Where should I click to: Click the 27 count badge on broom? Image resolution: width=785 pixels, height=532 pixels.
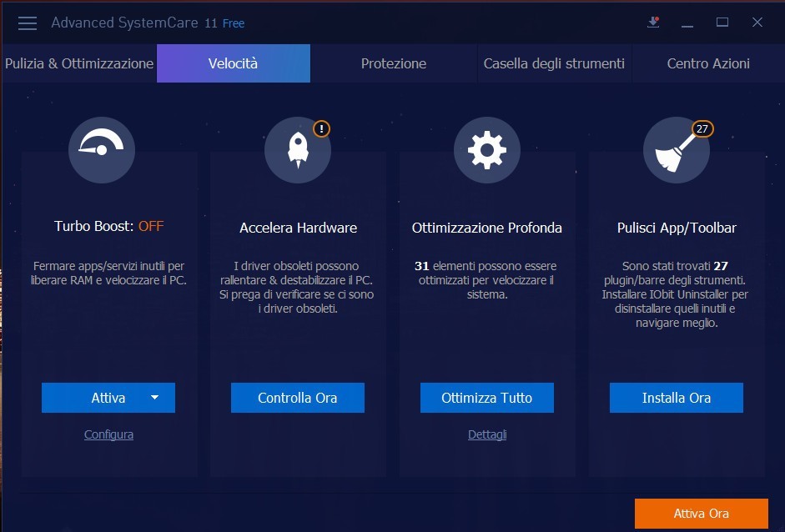702,128
